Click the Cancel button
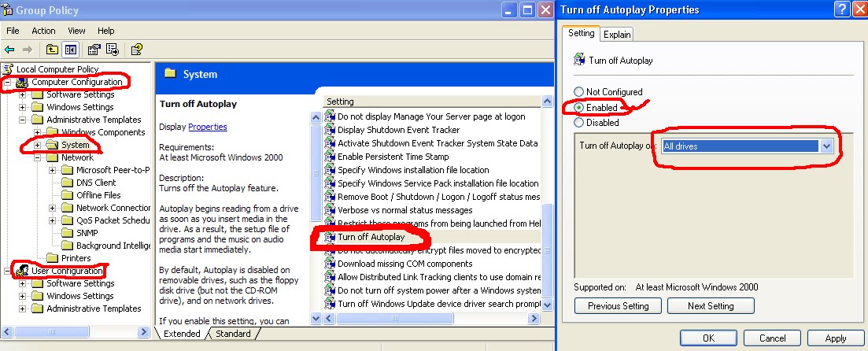This screenshot has width=868, height=351. pos(772,338)
